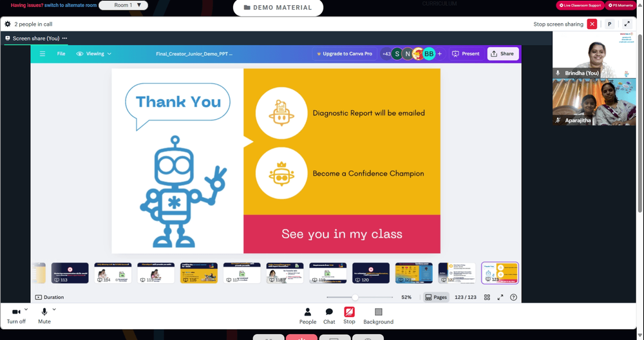Select slide thumbnail 113
644x340 pixels.
point(70,273)
